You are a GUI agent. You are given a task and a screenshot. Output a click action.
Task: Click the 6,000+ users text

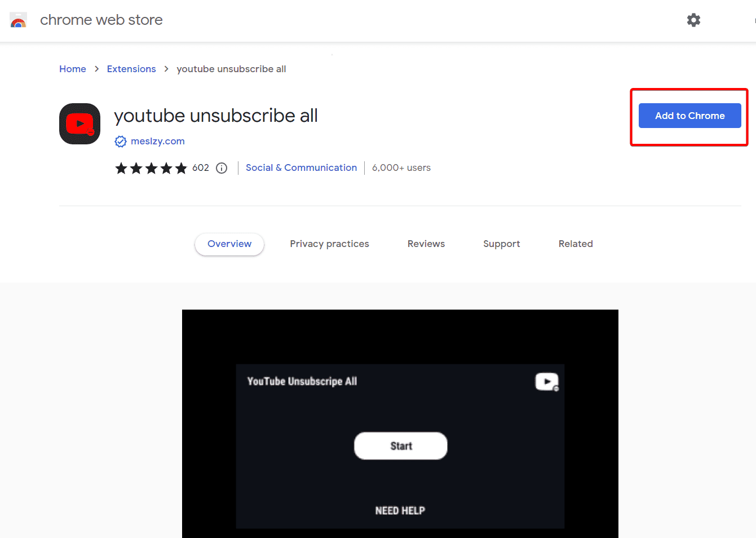point(401,167)
